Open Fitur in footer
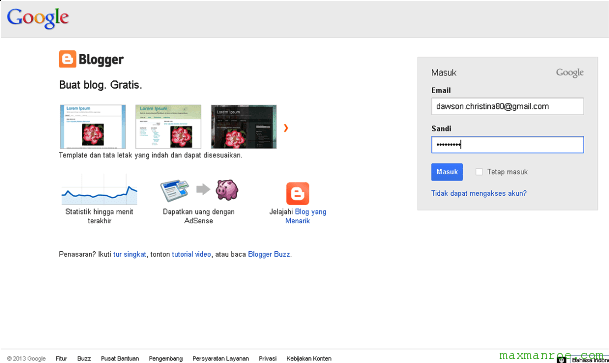 coord(61,359)
